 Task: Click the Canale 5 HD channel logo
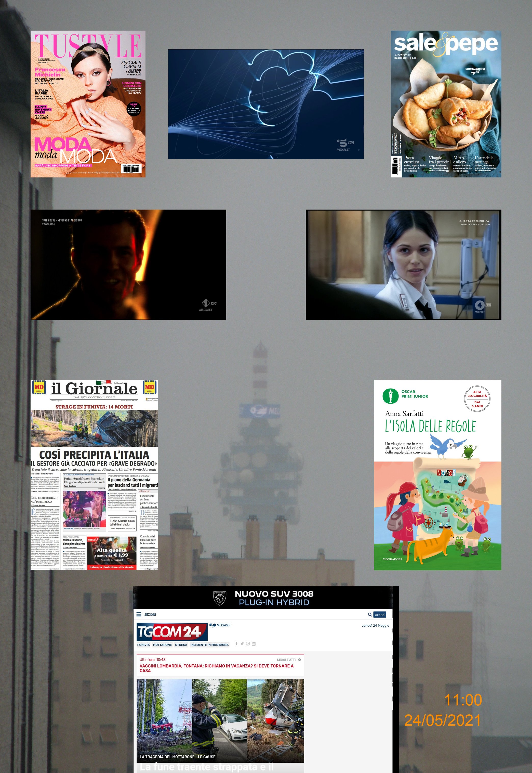pos(345,145)
